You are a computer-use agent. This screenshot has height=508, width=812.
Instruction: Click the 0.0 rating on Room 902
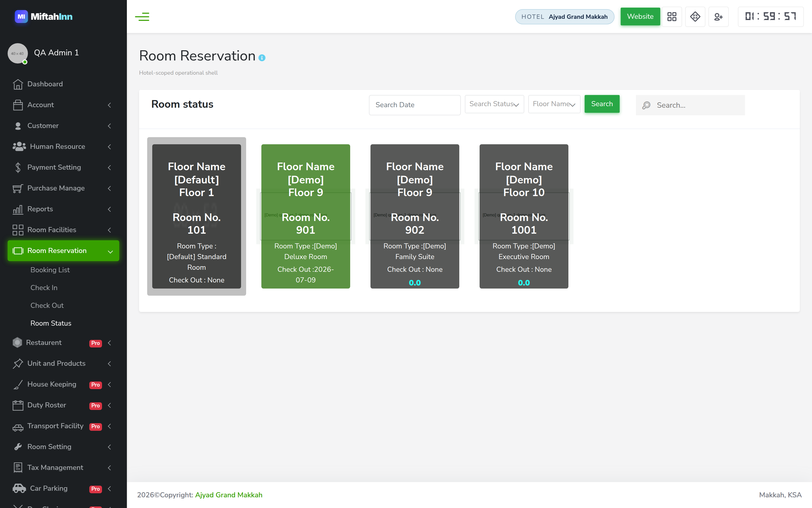pyautogui.click(x=415, y=283)
